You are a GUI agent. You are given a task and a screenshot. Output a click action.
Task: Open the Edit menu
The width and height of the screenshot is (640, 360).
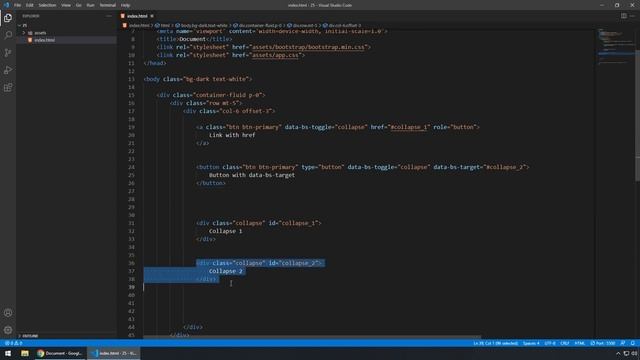tap(29, 5)
